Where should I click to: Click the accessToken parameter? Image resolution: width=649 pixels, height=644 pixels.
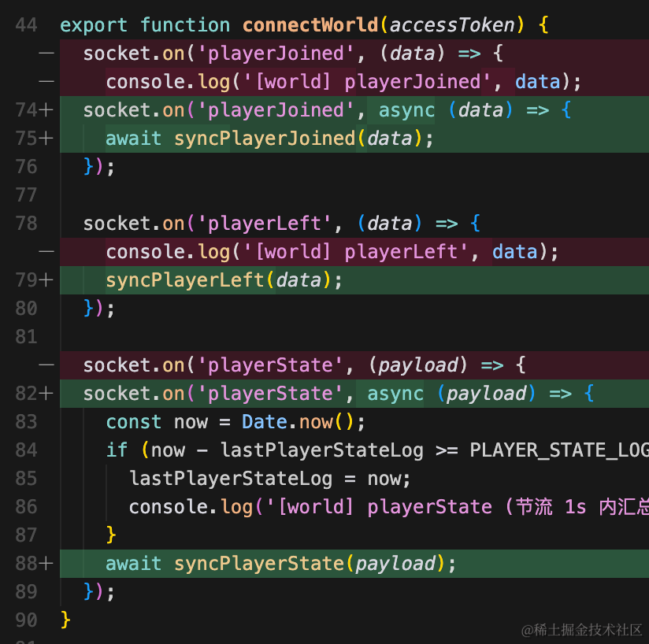[451, 25]
